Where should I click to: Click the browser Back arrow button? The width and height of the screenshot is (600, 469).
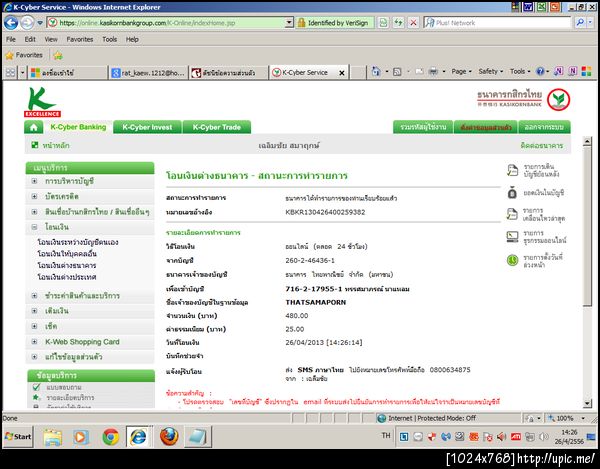click(11, 23)
